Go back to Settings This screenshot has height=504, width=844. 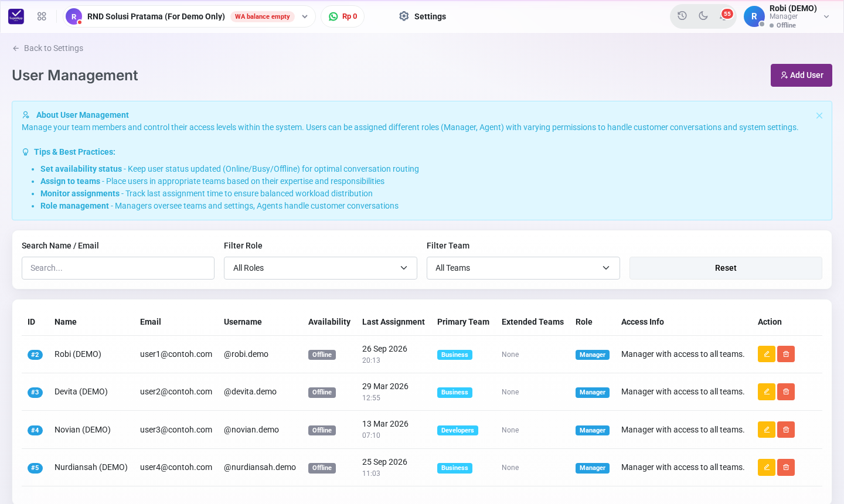pos(47,48)
